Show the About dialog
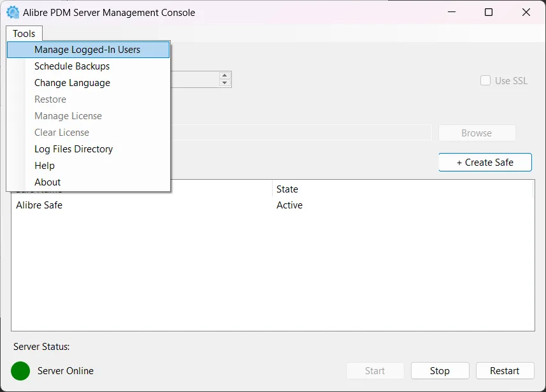Viewport: 546px width, 392px height. pyautogui.click(x=88, y=182)
